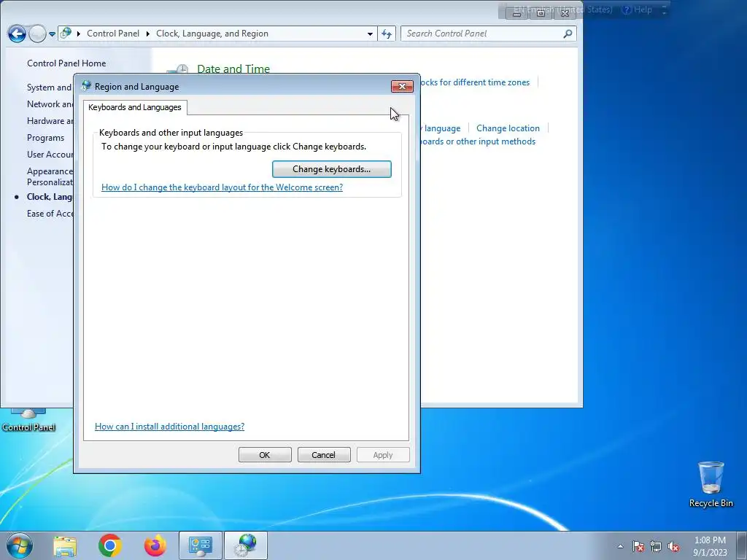Open Programs category in sidebar
This screenshot has width=747, height=560.
(45, 138)
